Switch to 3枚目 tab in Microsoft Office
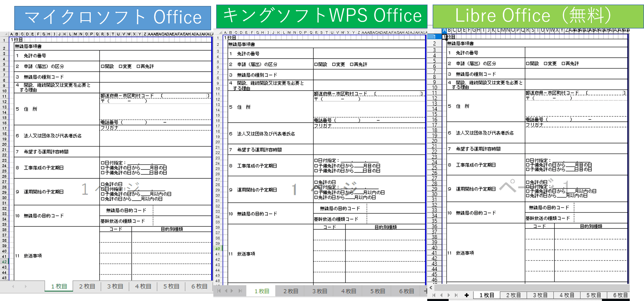 115,286
